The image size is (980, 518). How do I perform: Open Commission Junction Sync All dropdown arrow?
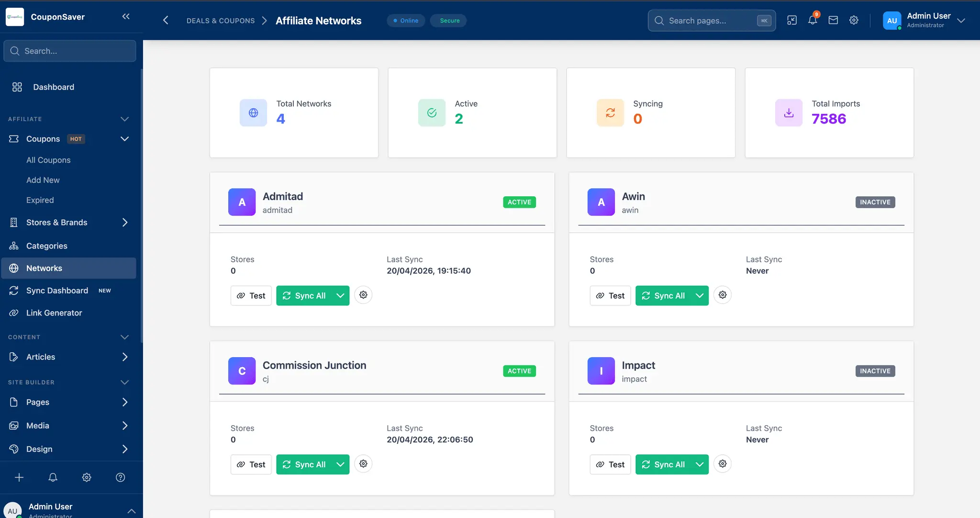point(341,464)
